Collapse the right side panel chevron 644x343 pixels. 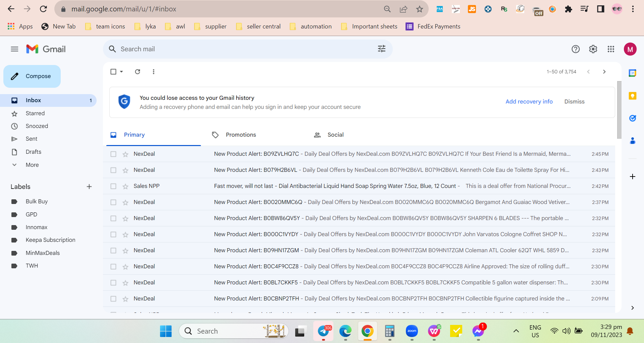633,308
